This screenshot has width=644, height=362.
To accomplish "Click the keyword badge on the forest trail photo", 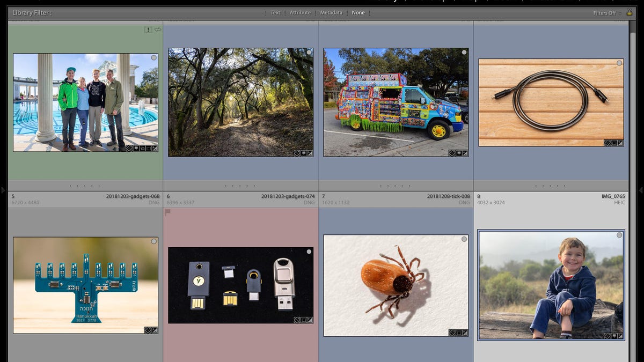I will [x=297, y=153].
